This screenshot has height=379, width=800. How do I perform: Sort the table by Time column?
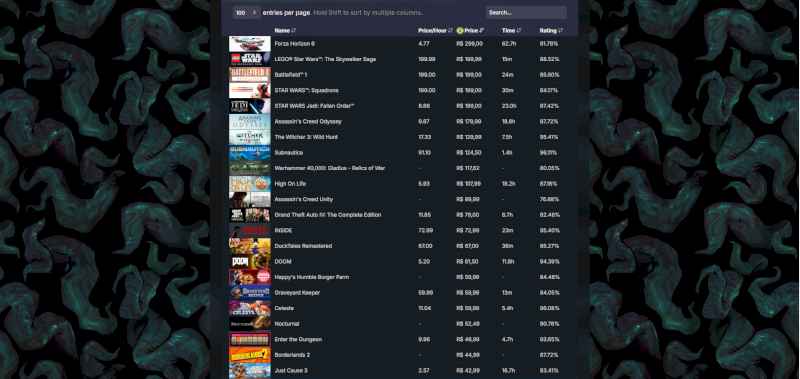point(511,31)
